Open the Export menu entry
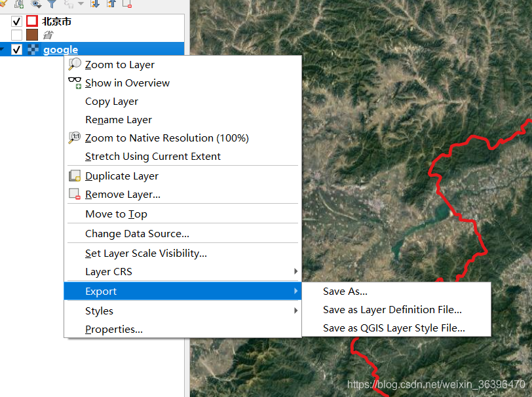 click(183, 291)
